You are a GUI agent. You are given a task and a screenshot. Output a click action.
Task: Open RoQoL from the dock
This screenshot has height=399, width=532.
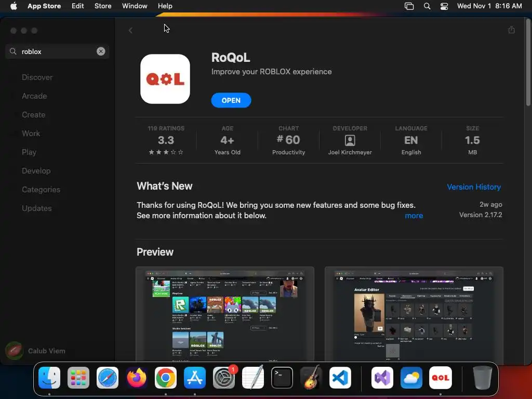[441, 378]
